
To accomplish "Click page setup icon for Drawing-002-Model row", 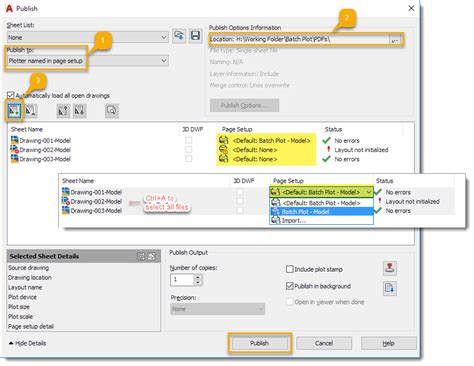I will (x=224, y=150).
